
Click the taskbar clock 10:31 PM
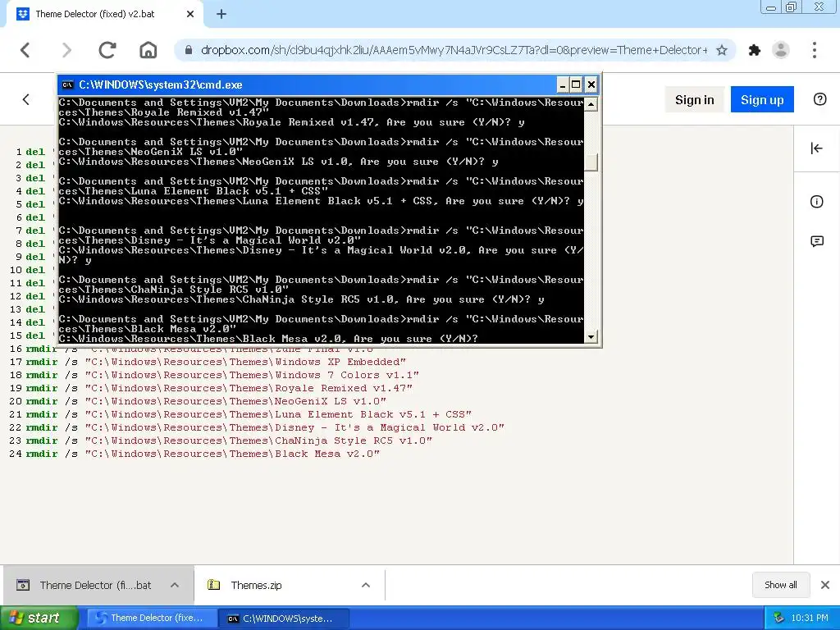click(x=810, y=619)
